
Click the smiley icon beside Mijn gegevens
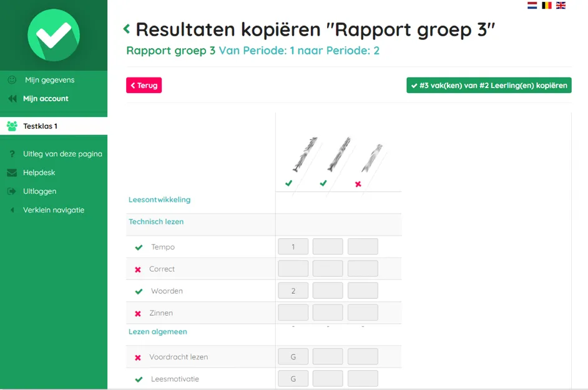12,79
